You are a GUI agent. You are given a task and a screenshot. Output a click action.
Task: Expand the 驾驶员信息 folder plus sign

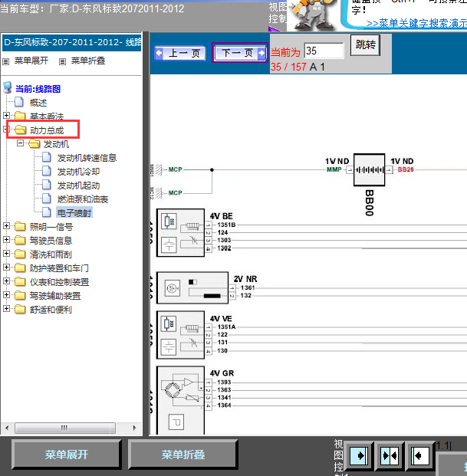[x=6, y=239]
